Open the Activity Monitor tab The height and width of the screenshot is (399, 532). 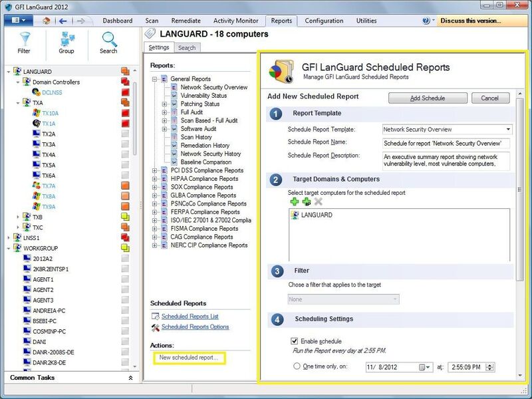point(236,21)
